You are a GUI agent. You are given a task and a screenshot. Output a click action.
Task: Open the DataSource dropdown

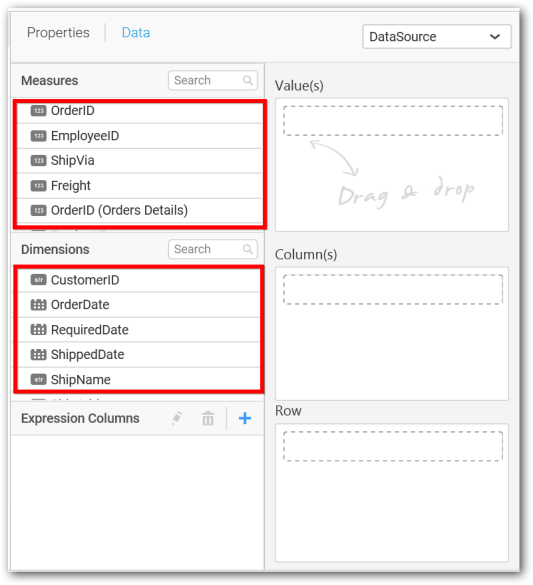tap(436, 37)
